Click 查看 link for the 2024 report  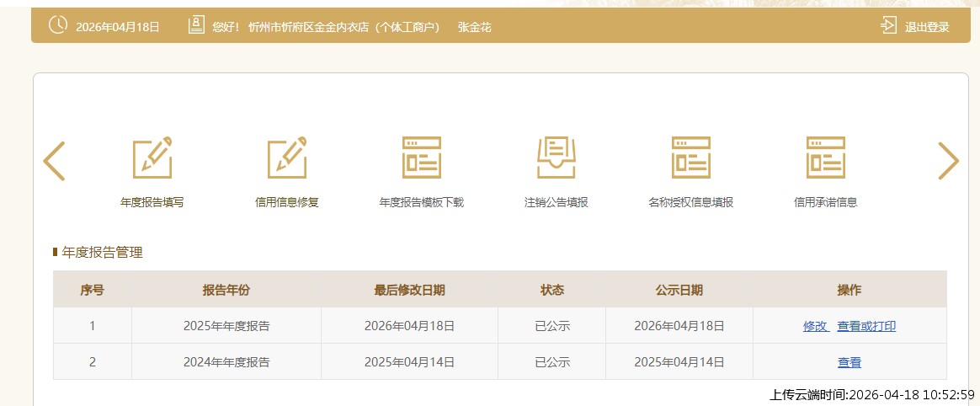click(849, 362)
